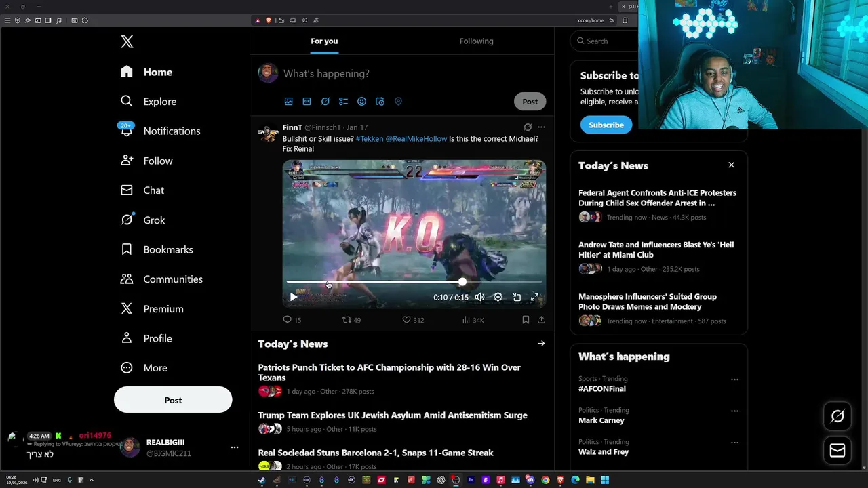Open Grok enhance icon in composer
Image resolution: width=868 pixels, height=488 pixels.
pyautogui.click(x=325, y=102)
